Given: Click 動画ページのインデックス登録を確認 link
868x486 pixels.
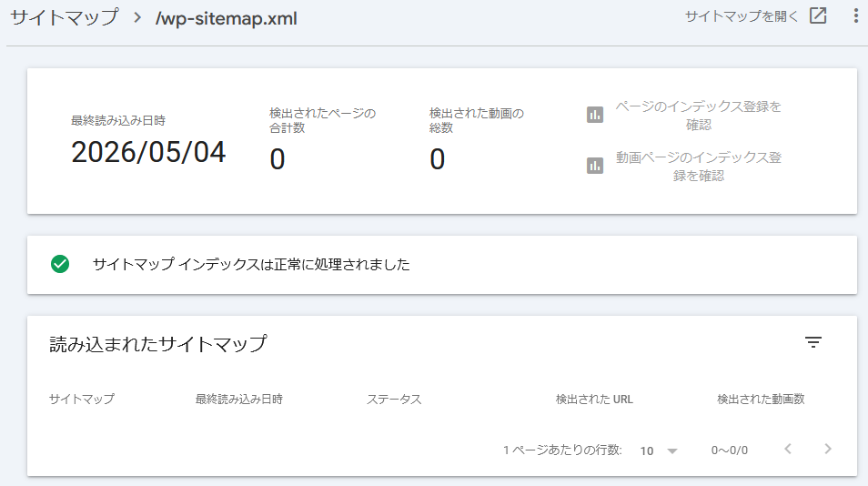Looking at the screenshot, I should (x=698, y=166).
